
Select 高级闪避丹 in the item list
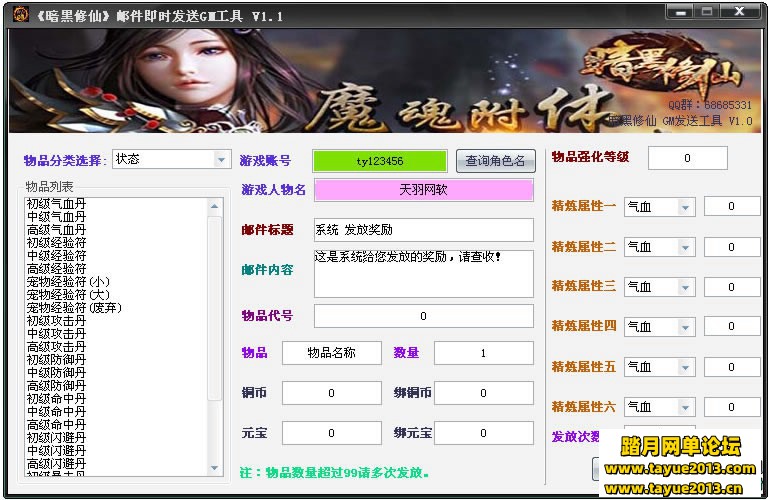(x=56, y=464)
